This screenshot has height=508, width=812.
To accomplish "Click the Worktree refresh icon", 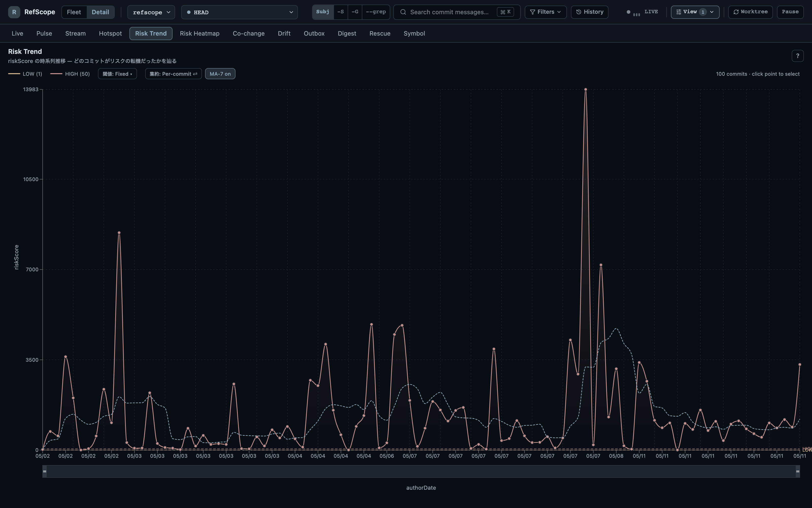I will 736,12.
